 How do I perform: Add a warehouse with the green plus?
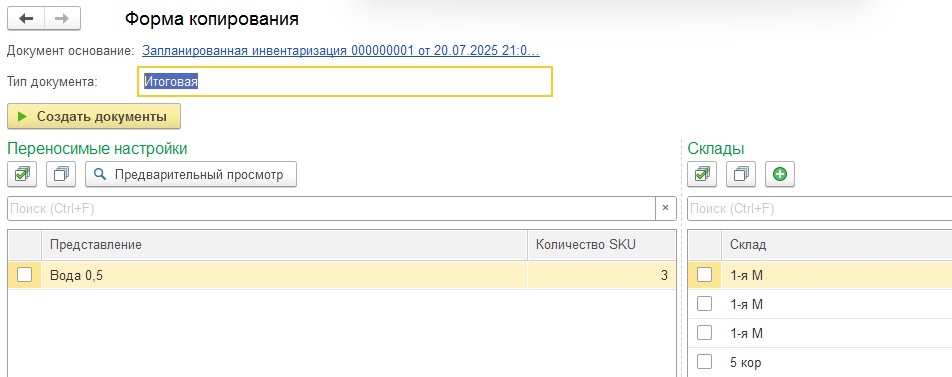[780, 175]
